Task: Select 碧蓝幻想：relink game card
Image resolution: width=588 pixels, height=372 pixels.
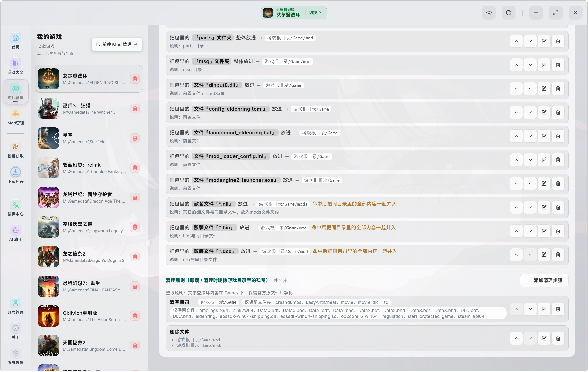Action: pos(89,168)
